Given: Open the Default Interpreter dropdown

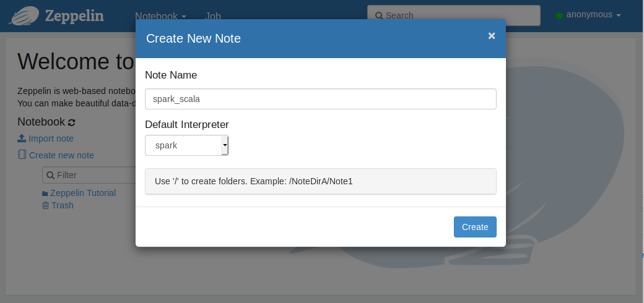Looking at the screenshot, I should coord(186,145).
